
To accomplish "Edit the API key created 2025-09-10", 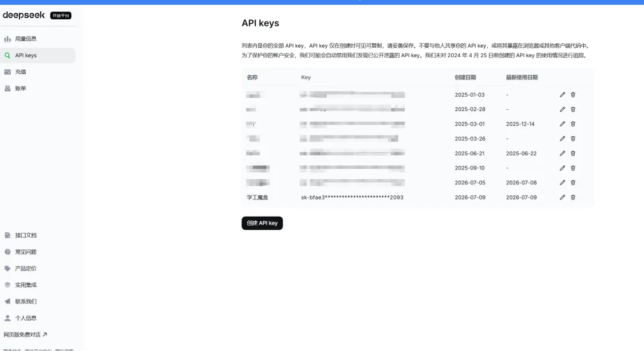I will (x=562, y=168).
